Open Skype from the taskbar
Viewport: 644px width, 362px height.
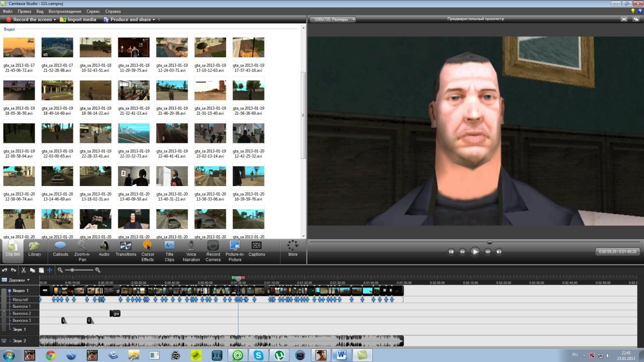tap(258, 355)
